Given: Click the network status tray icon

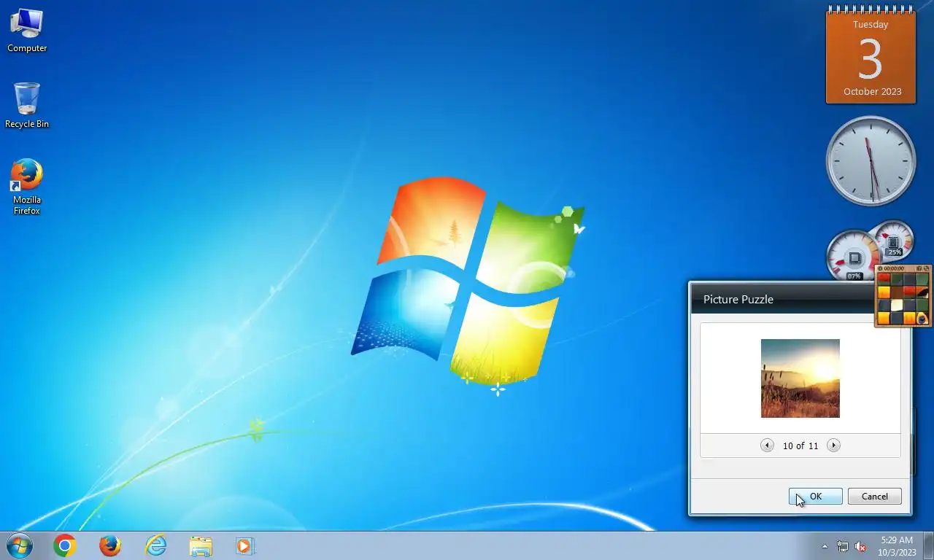Looking at the screenshot, I should [x=843, y=546].
